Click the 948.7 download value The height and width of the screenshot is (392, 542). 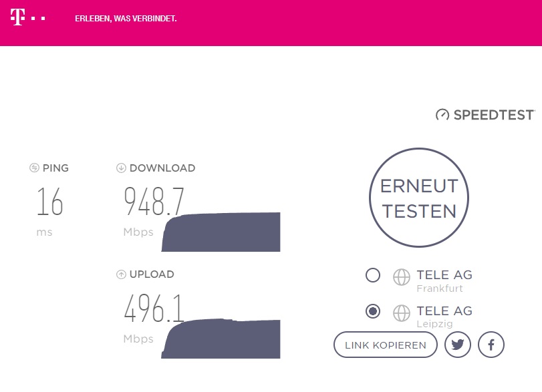click(x=154, y=202)
